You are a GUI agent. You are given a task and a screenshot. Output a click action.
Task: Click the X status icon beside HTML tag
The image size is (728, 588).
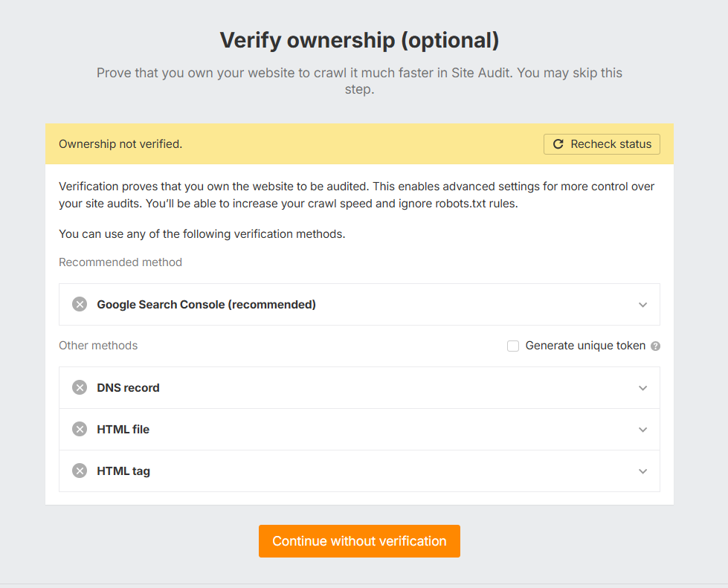point(80,471)
